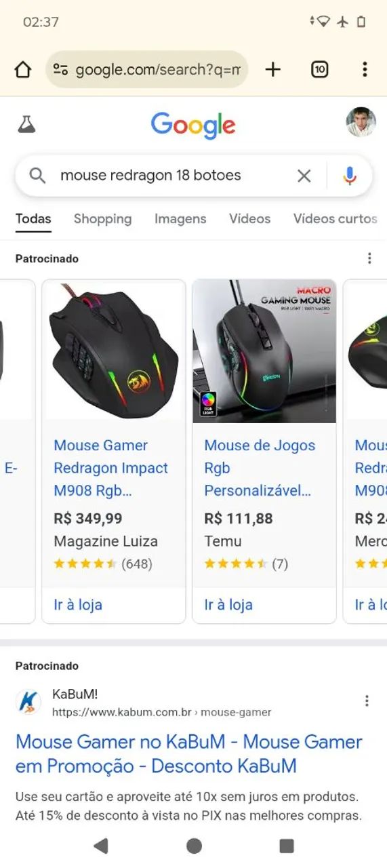Tap 'Ir à loja' under Magazine Luiza
The image size is (387, 868).
[78, 604]
